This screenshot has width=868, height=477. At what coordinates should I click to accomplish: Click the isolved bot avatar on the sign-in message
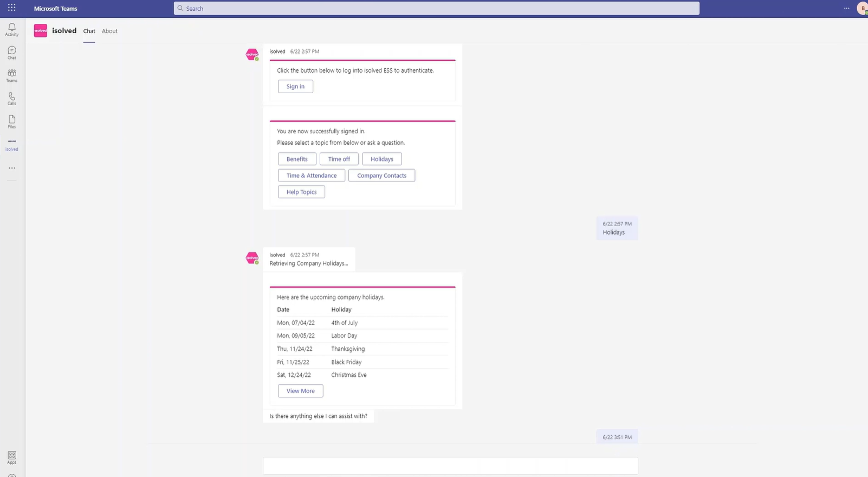252,54
